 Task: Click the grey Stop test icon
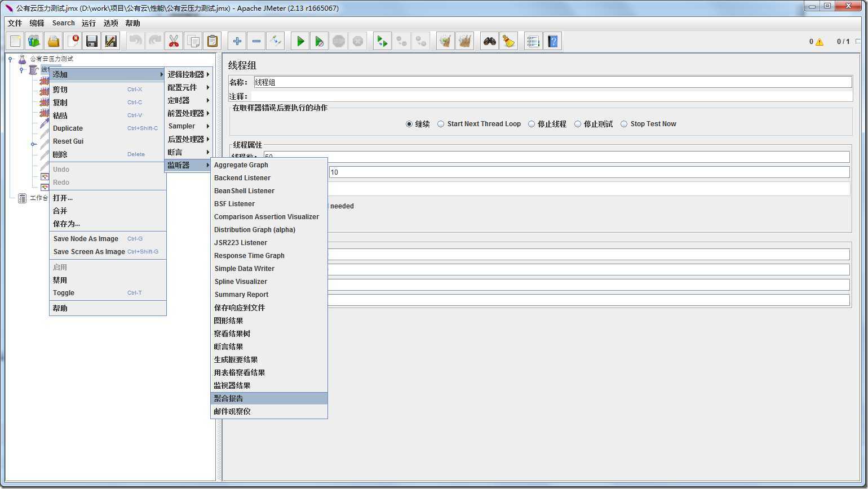[339, 41]
